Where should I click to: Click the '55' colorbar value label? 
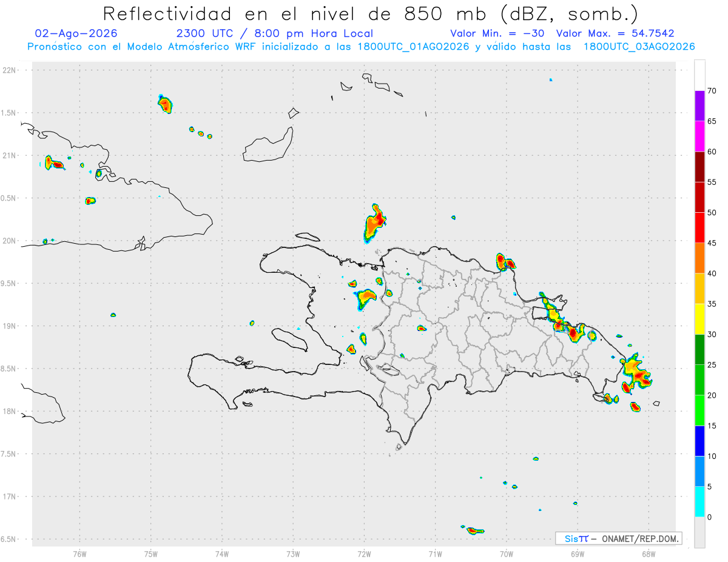(712, 182)
